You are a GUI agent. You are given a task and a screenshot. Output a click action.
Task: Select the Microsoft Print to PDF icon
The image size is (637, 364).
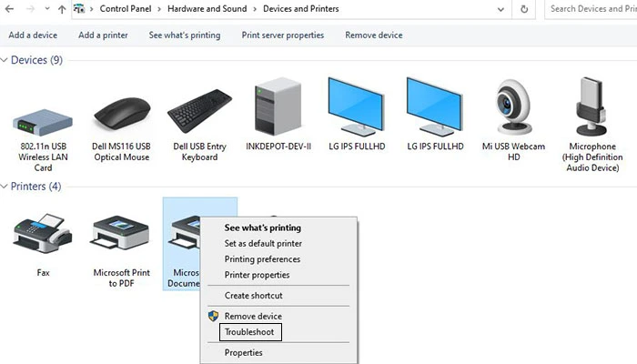pyautogui.click(x=121, y=232)
